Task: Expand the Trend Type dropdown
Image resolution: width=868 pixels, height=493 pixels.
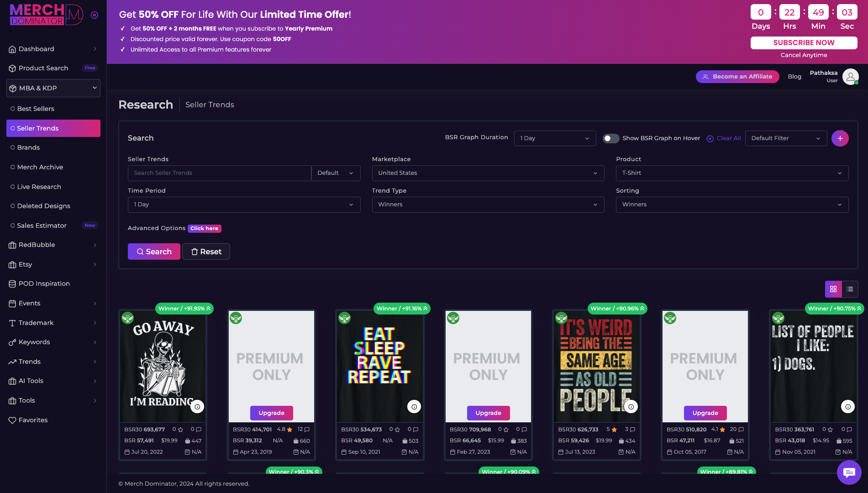Action: 488,205
